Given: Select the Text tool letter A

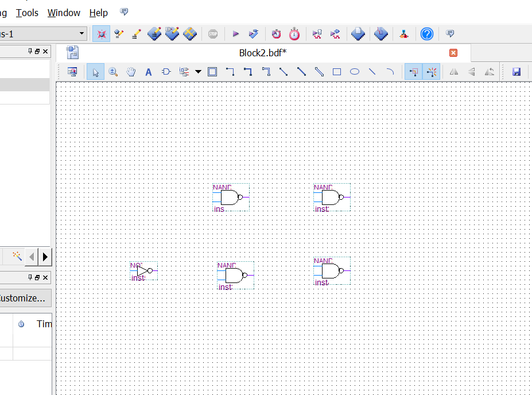Looking at the screenshot, I should click(148, 72).
